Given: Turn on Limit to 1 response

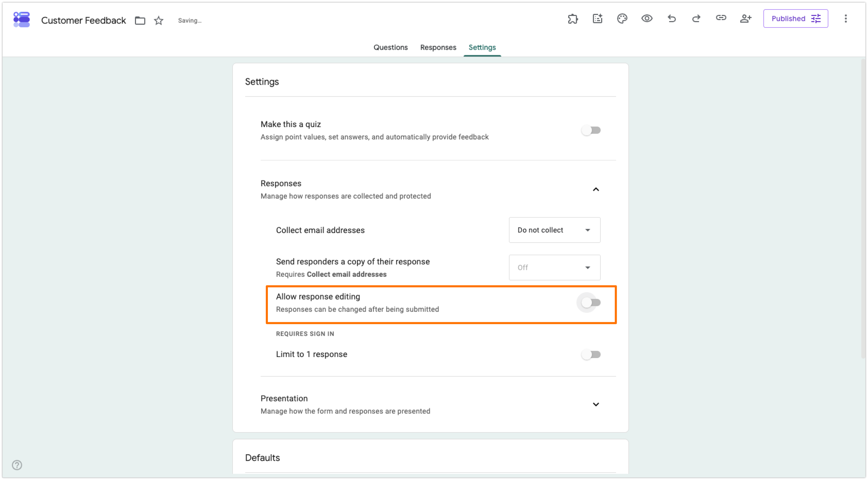Looking at the screenshot, I should [591, 355].
